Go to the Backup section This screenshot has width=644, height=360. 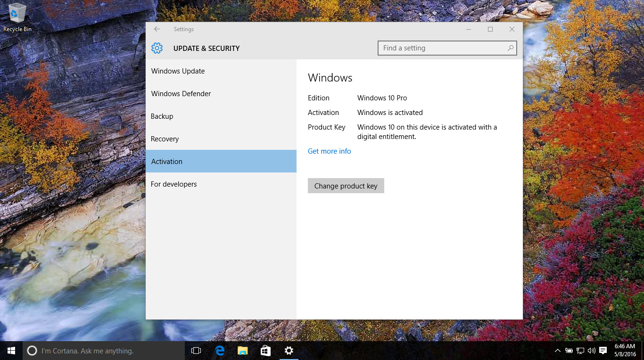[221, 116]
